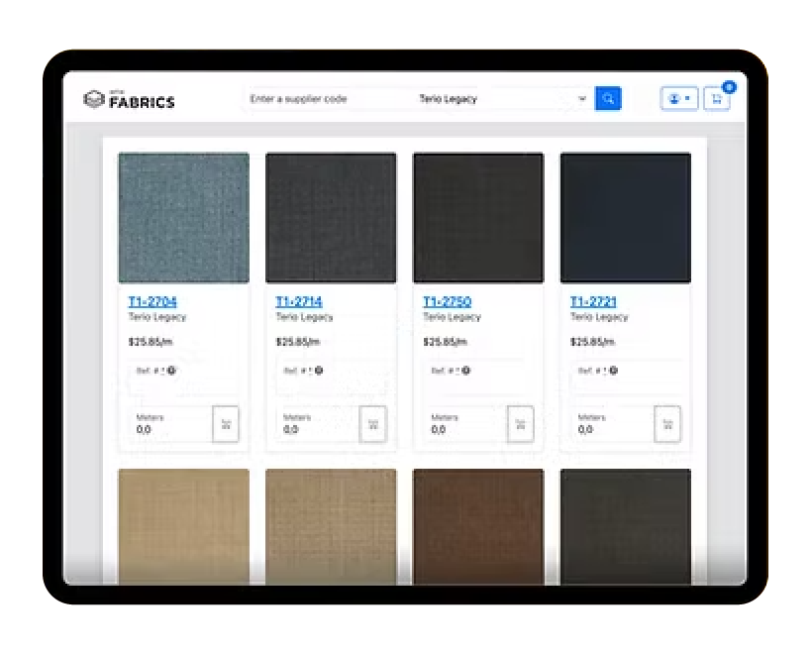Open fabric link T1-2721
Viewport: 812px width, 654px height.
pyautogui.click(x=593, y=301)
